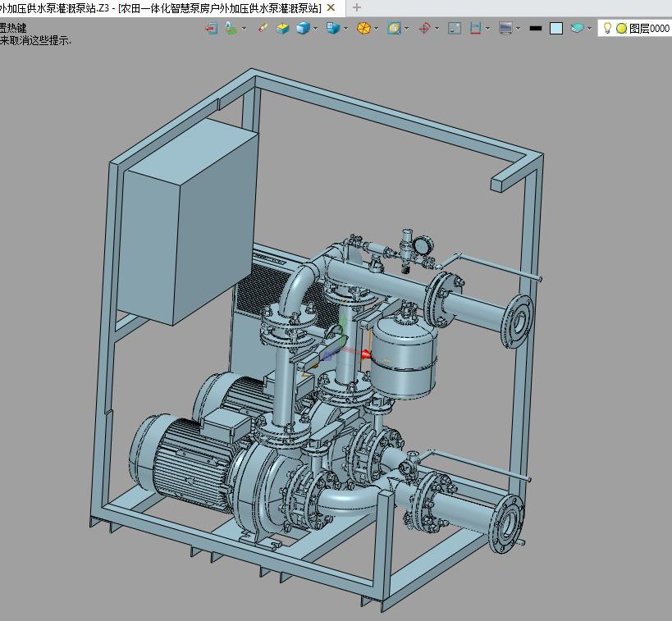Click the light blue face color swatch
This screenshot has height=621, width=672.
pos(556,28)
